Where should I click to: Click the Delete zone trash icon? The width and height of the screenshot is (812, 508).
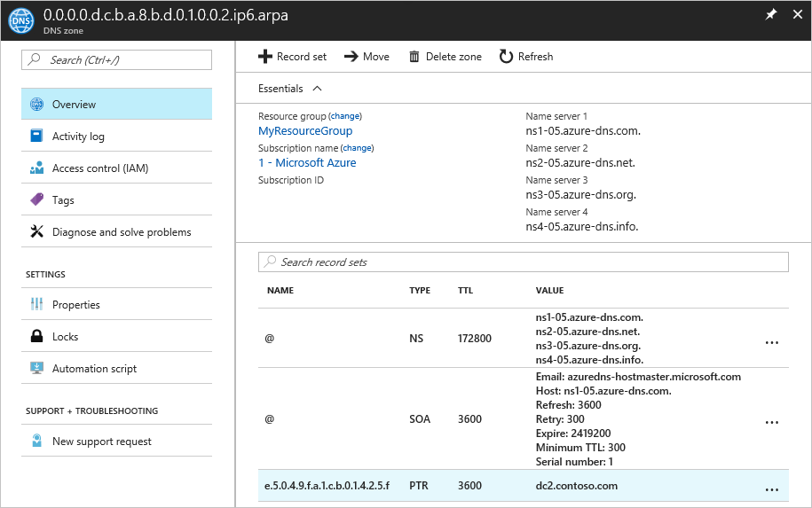point(414,57)
